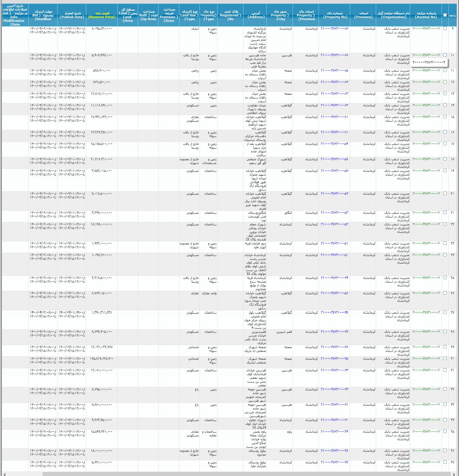Sort by Premises Area column header
This screenshot has width=459, height=476.
coord(169,15)
